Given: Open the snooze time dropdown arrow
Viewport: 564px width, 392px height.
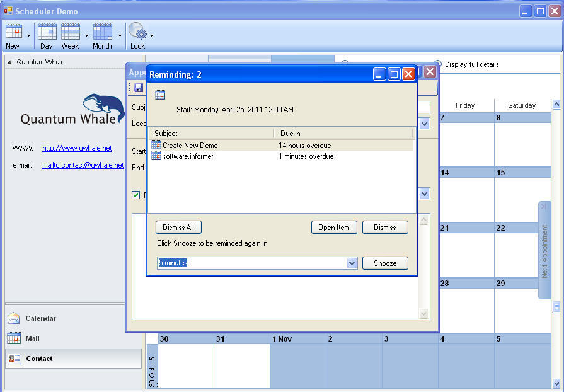Looking at the screenshot, I should pyautogui.click(x=352, y=263).
